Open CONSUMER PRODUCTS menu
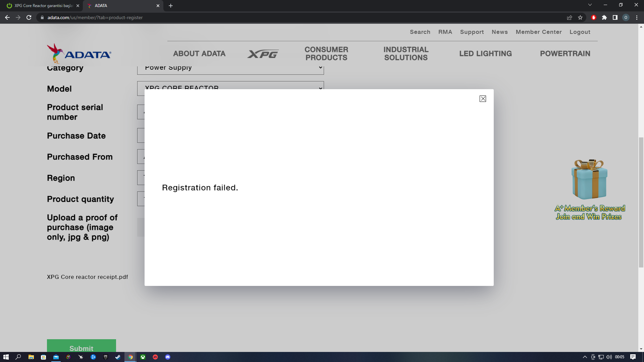Image resolution: width=644 pixels, height=362 pixels. click(x=326, y=54)
